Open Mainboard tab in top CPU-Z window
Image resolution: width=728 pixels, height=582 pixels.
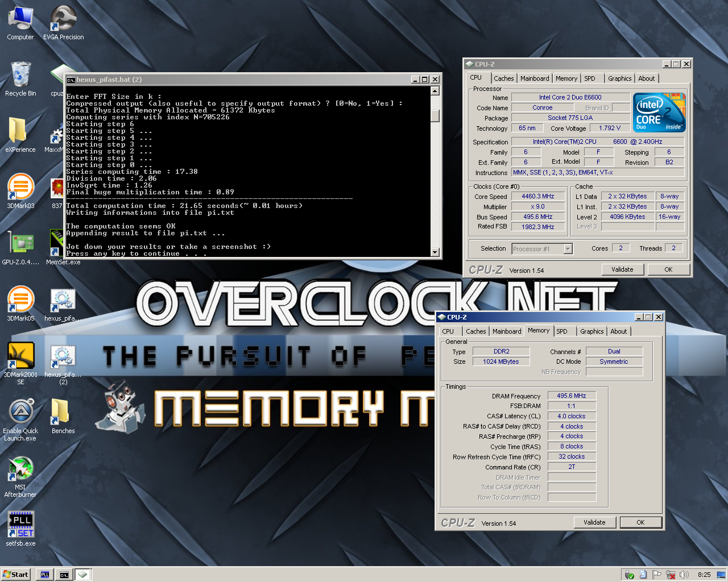coord(535,78)
